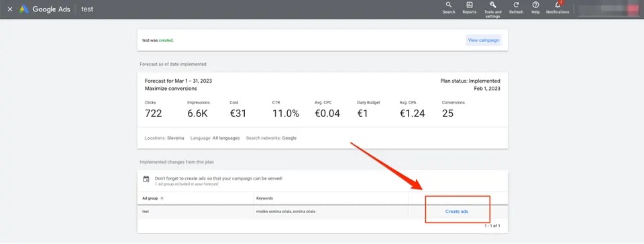
Task: Select the test ad group row
Action: [323, 212]
